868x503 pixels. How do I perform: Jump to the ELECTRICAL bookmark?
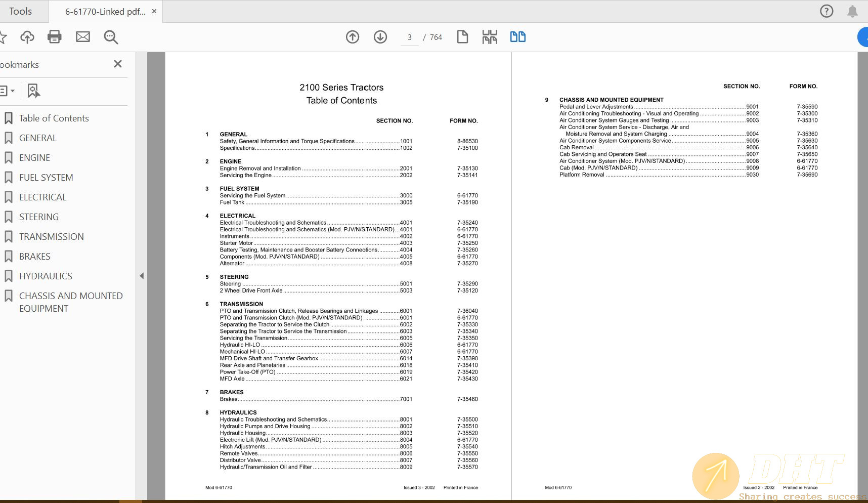click(x=42, y=197)
